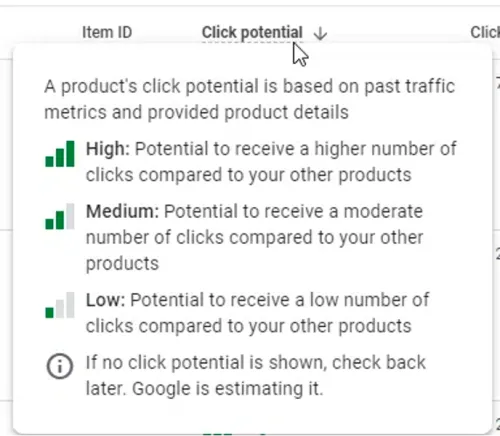Click the bold Low label text

[x=105, y=300]
